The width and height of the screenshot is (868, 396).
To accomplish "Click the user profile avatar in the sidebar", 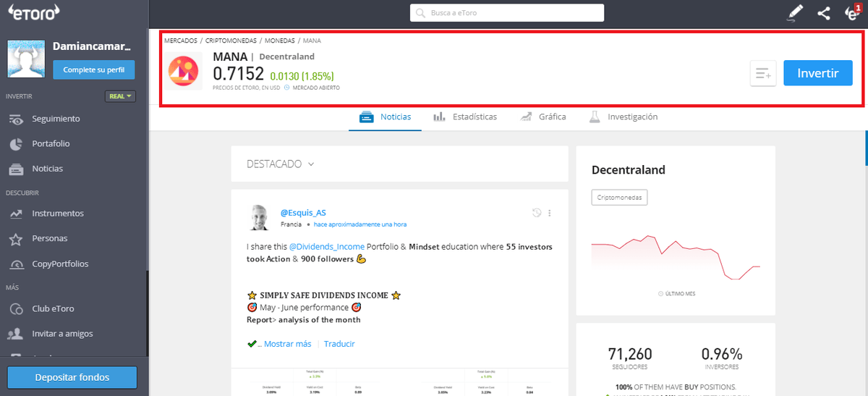I will tap(27, 58).
